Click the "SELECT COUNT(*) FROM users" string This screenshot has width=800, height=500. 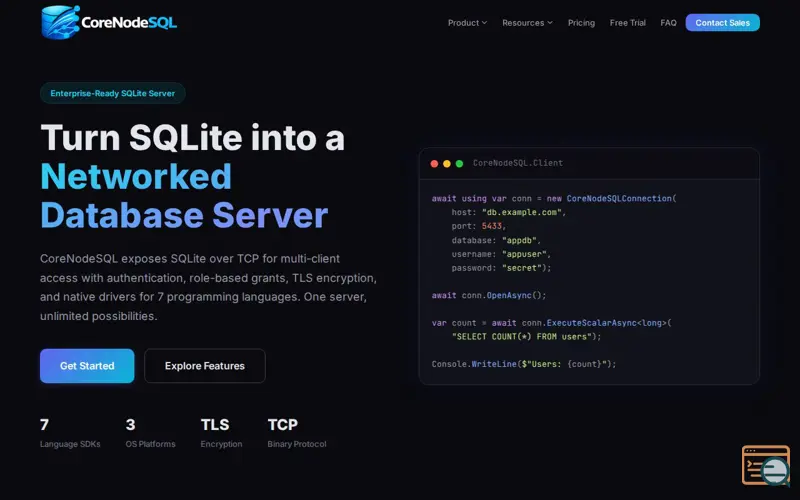(521, 337)
